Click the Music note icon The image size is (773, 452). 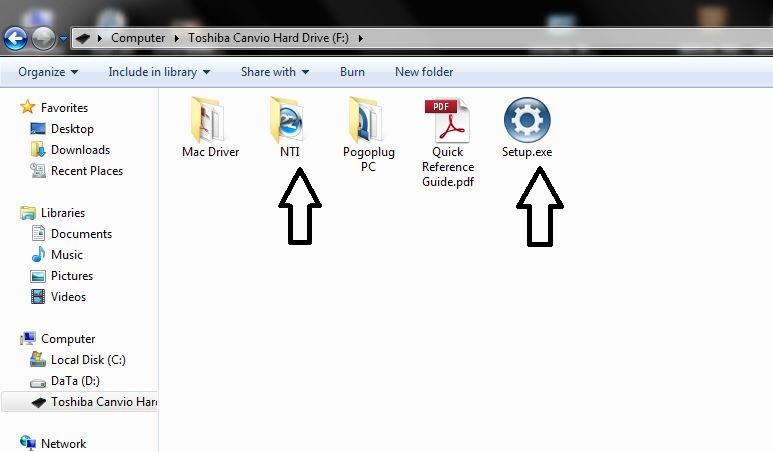pyautogui.click(x=38, y=254)
